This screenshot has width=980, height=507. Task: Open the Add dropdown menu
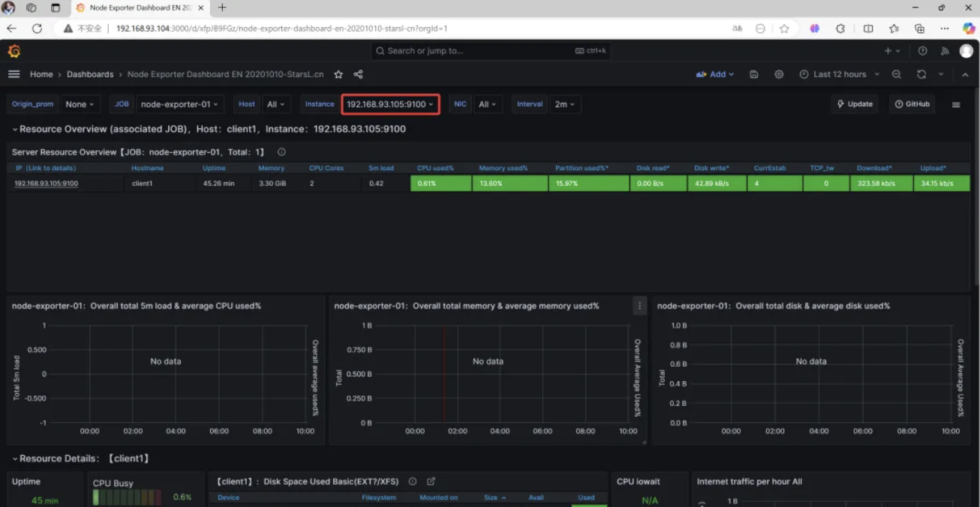tap(715, 74)
